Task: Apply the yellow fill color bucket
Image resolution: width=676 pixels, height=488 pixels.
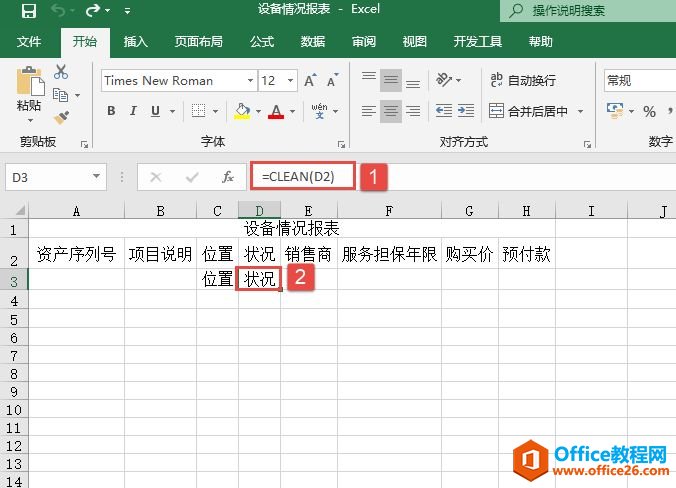Action: 242,111
